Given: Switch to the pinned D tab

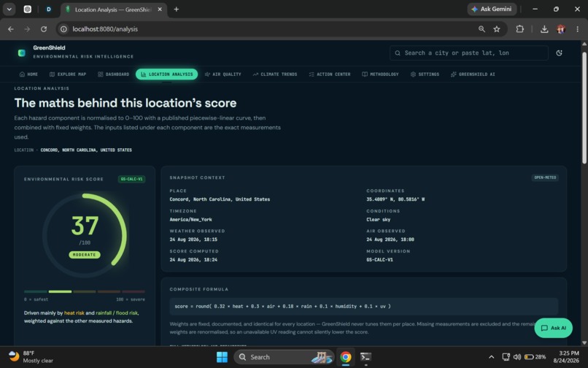Looking at the screenshot, I should click(x=48, y=9).
